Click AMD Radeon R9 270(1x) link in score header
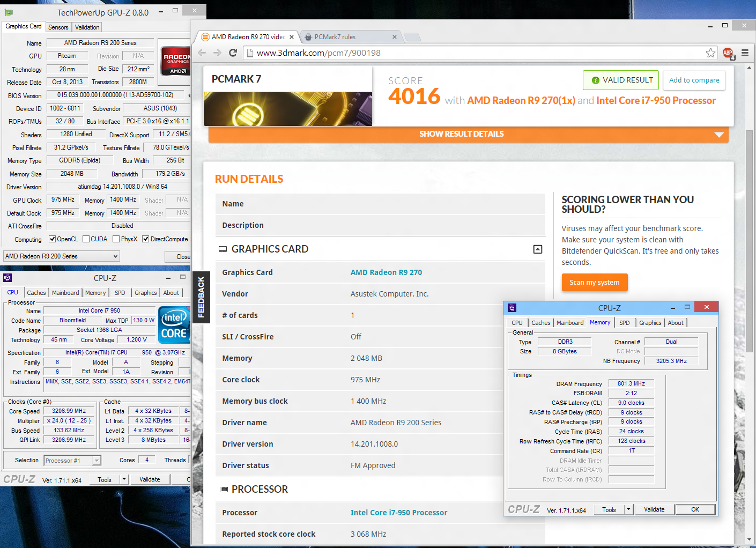 pos(521,101)
